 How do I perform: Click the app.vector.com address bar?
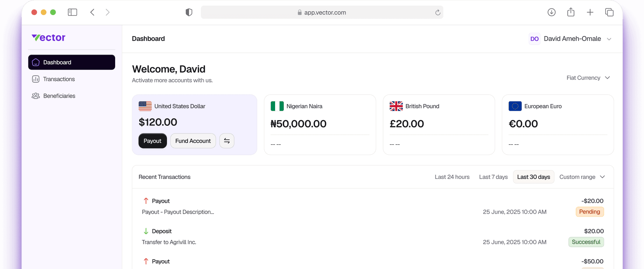(x=322, y=13)
